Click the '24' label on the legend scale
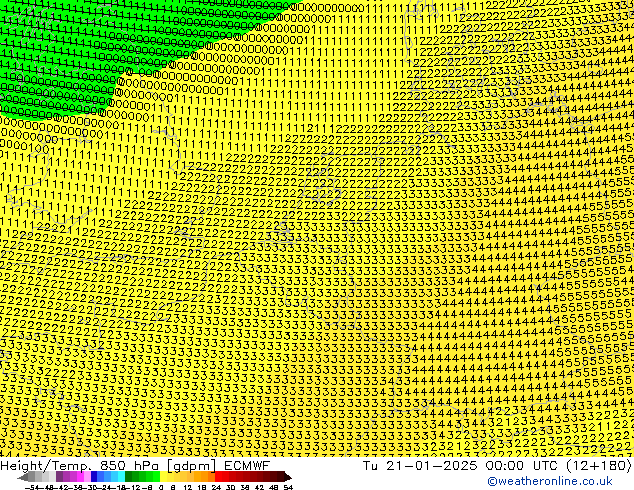Screen dimensions: 634x490 pyautogui.click(x=216, y=487)
